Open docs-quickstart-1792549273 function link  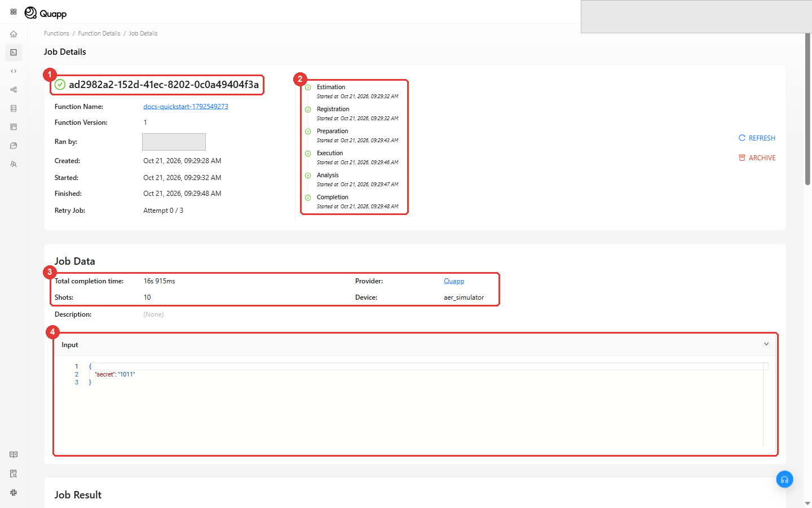pos(186,106)
